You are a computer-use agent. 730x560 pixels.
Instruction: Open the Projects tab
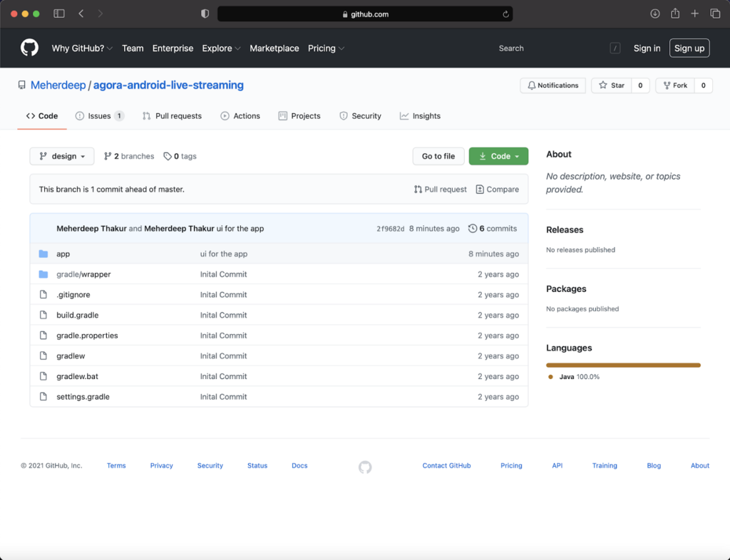click(x=299, y=116)
